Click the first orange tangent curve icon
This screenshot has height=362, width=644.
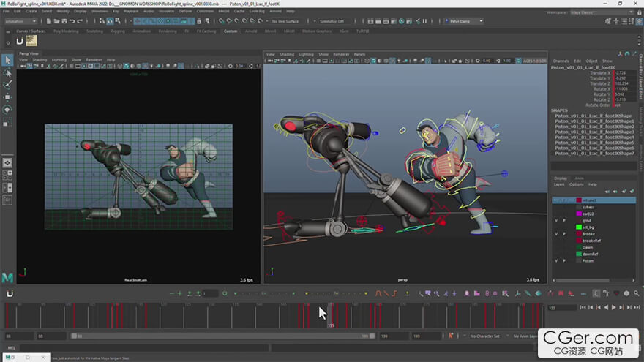[x=378, y=293]
